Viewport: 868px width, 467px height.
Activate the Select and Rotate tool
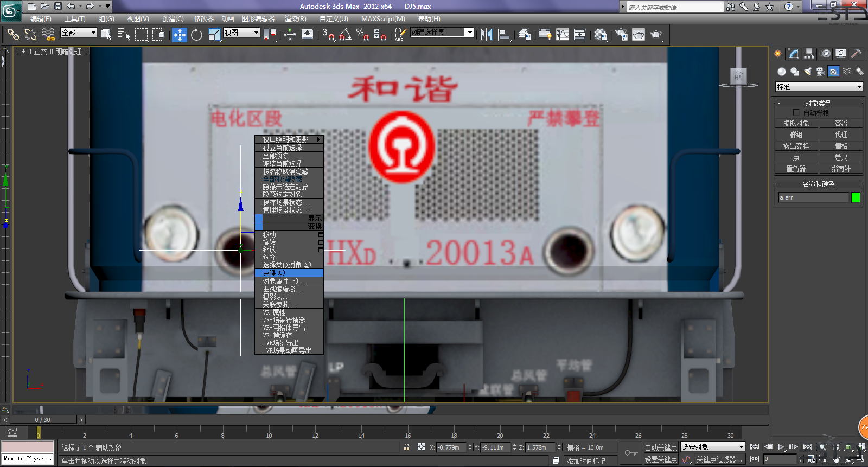click(x=196, y=35)
